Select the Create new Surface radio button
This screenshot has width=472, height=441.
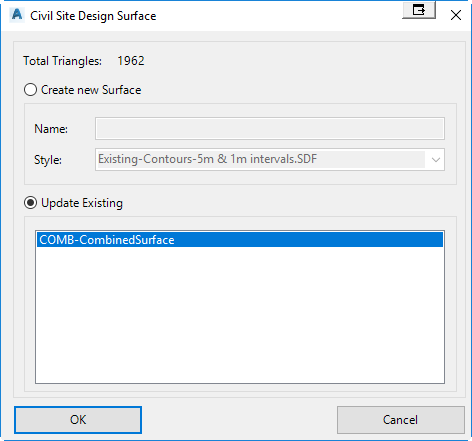coord(30,90)
